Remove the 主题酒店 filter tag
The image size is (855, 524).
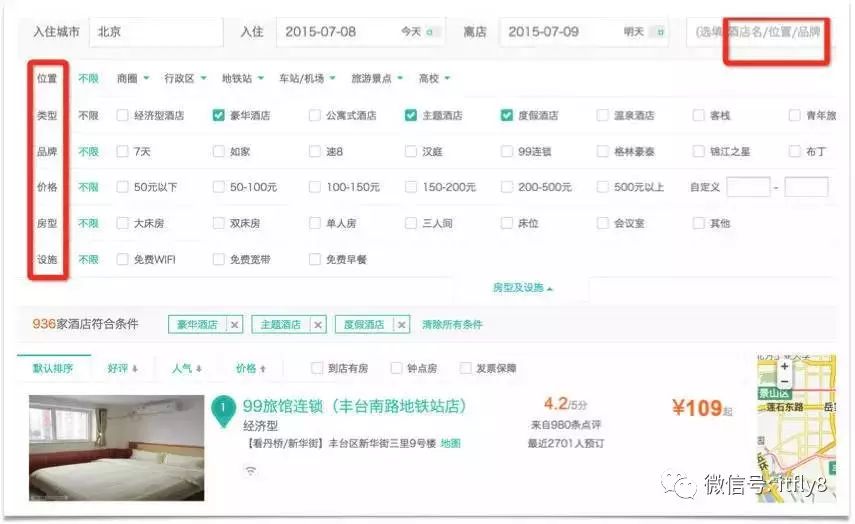click(318, 325)
